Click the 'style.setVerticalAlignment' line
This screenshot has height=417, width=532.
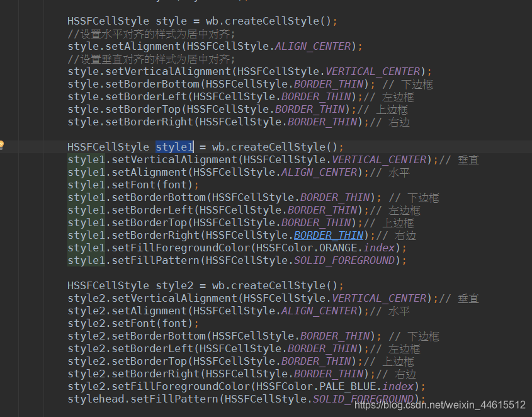pos(249,71)
